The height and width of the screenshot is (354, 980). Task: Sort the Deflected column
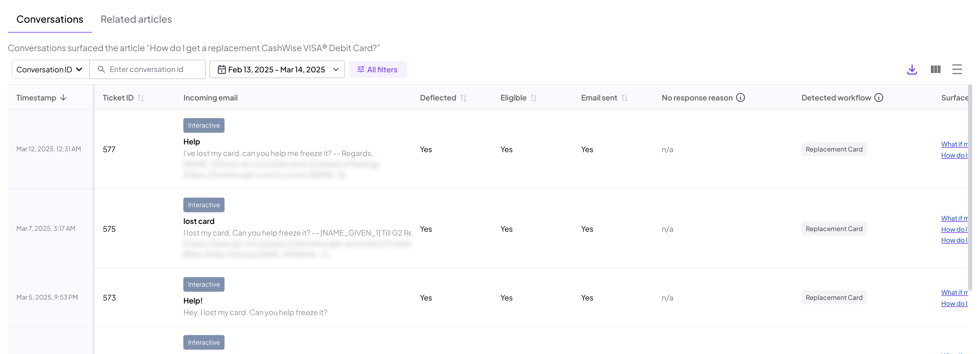(x=463, y=98)
